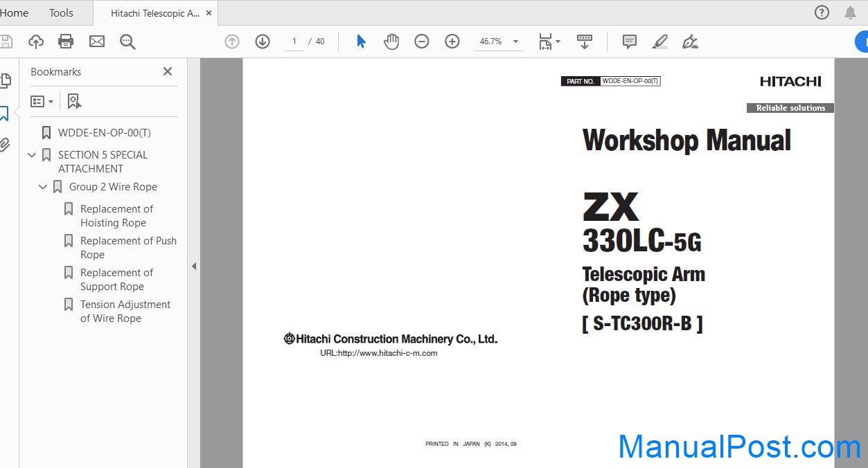Go to previous page arrow
This screenshot has height=468, width=868.
pyautogui.click(x=232, y=42)
